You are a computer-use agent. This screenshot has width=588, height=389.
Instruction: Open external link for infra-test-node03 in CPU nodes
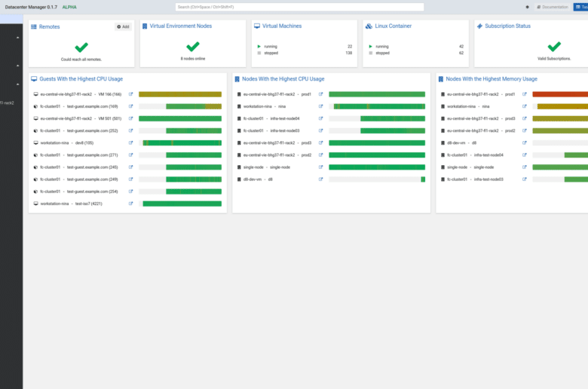[x=320, y=130]
